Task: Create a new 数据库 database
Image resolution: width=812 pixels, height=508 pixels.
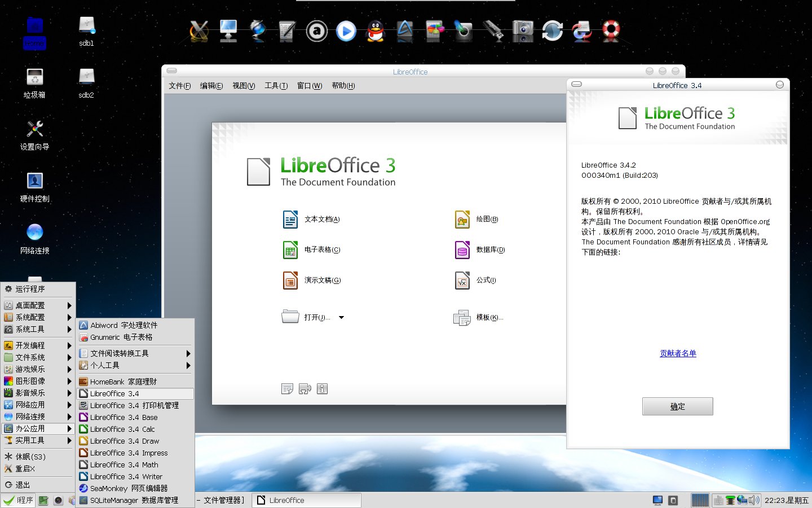Action: pos(480,249)
